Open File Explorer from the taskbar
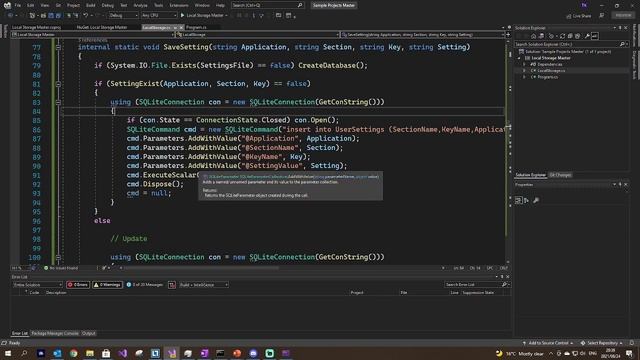 coord(90,353)
